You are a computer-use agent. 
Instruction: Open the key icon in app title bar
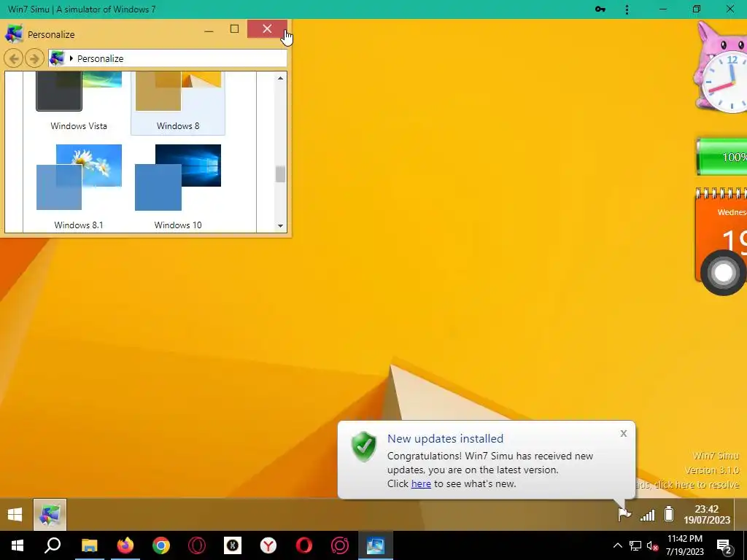[600, 9]
